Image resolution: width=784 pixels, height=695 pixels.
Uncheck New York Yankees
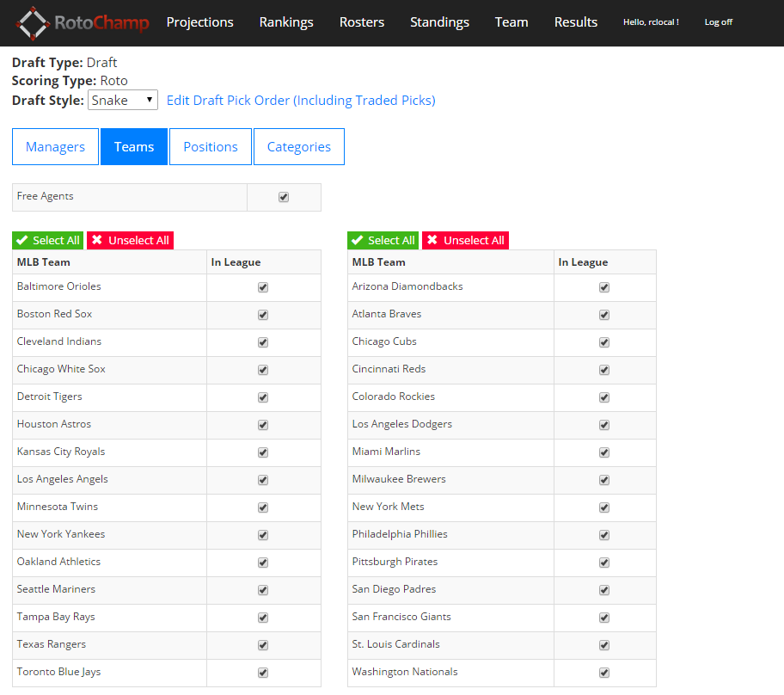[263, 535]
